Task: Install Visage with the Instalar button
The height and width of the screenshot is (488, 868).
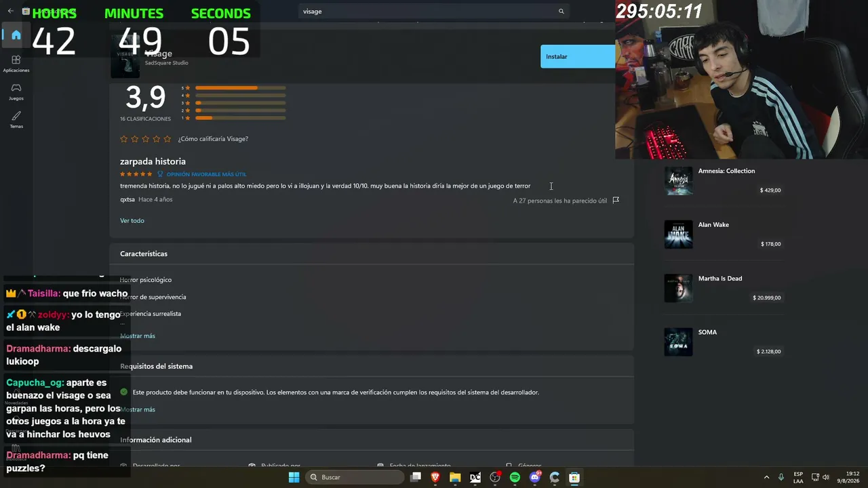Action: click(578, 56)
